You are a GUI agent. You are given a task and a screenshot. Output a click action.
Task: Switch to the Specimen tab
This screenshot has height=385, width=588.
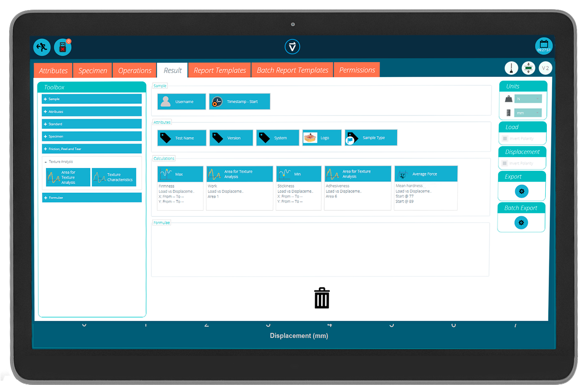click(x=93, y=70)
